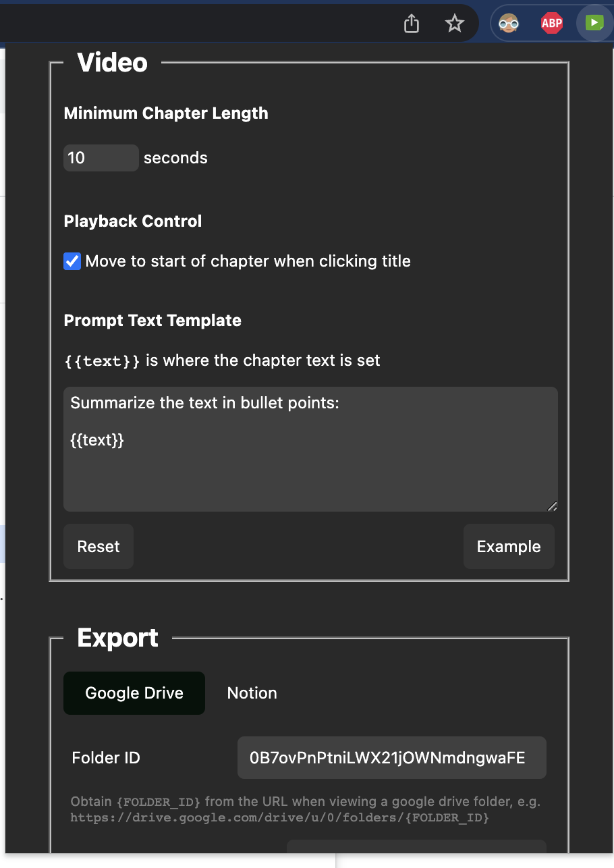Open the Example prompt via Example button

click(508, 546)
